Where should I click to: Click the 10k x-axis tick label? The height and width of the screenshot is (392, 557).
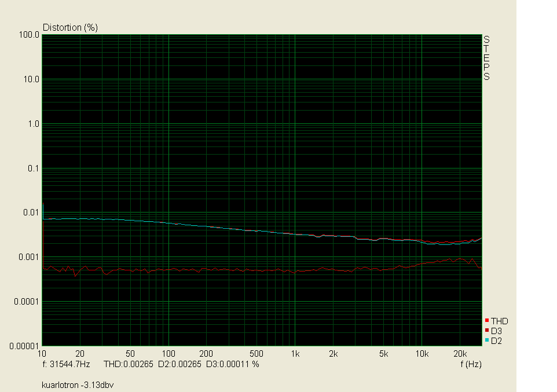coord(422,354)
